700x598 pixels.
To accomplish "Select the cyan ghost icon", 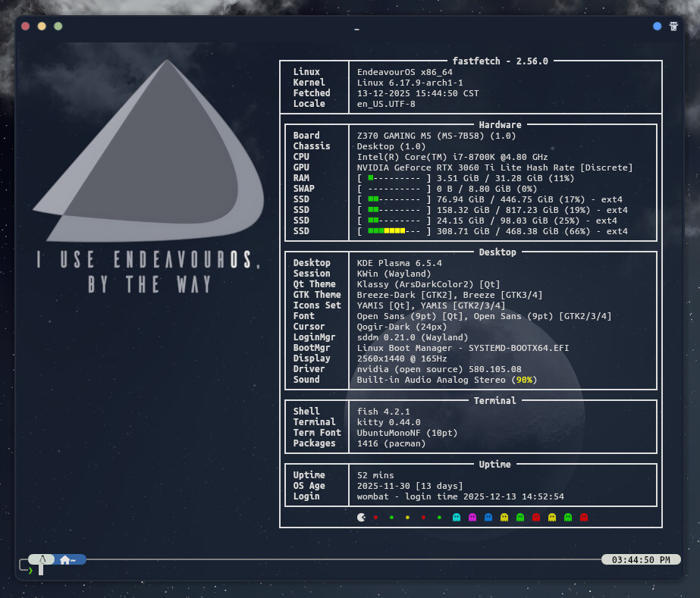I will tap(457, 518).
